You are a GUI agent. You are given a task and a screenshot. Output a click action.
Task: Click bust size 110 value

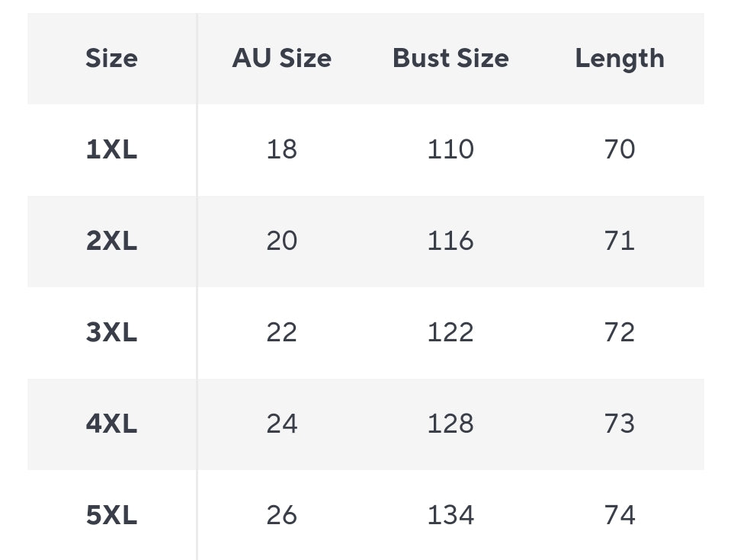coord(450,149)
